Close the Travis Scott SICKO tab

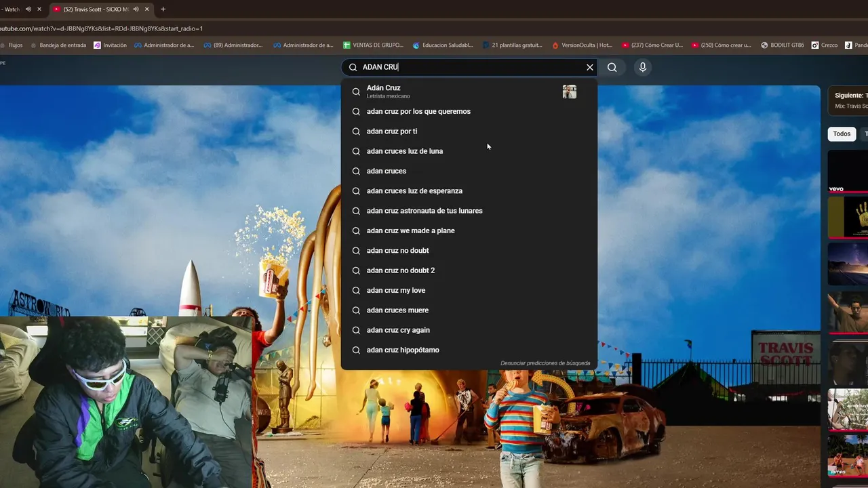click(146, 9)
